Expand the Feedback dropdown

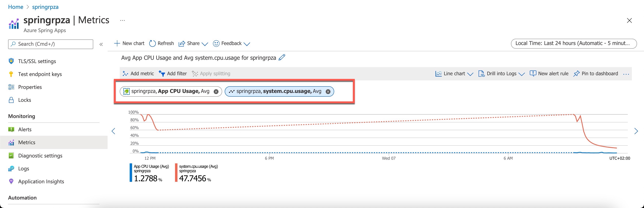[232, 43]
